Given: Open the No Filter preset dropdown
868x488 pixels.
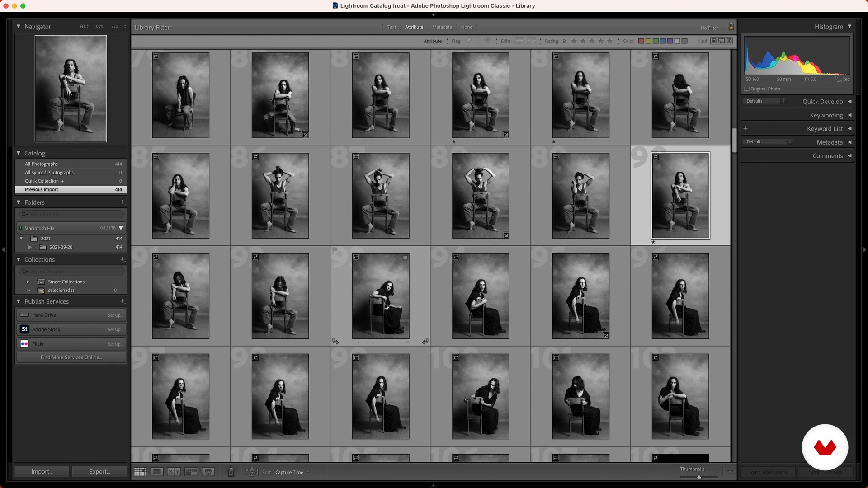Looking at the screenshot, I should (x=712, y=28).
